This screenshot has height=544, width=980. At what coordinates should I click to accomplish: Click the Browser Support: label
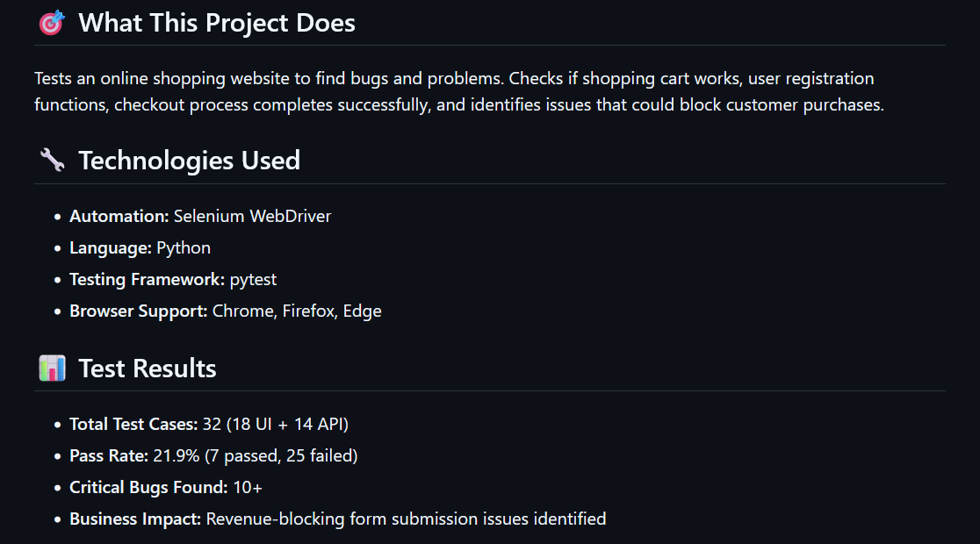[138, 311]
